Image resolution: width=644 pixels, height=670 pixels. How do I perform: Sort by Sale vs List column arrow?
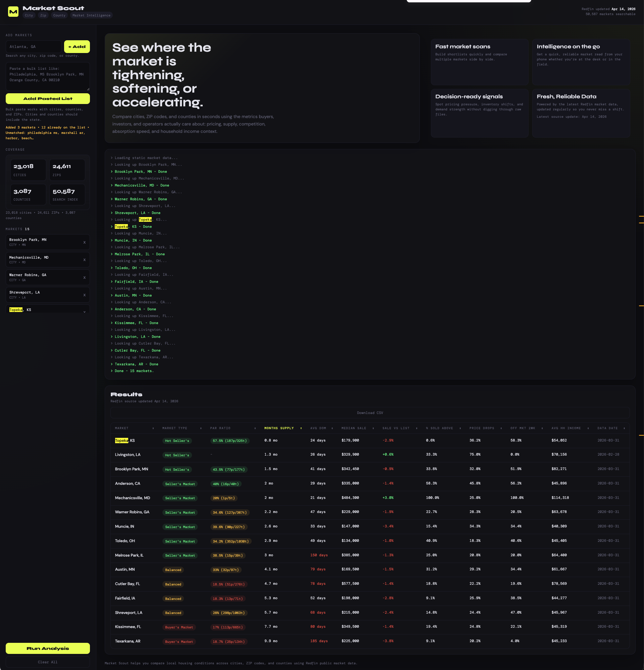pyautogui.click(x=416, y=428)
